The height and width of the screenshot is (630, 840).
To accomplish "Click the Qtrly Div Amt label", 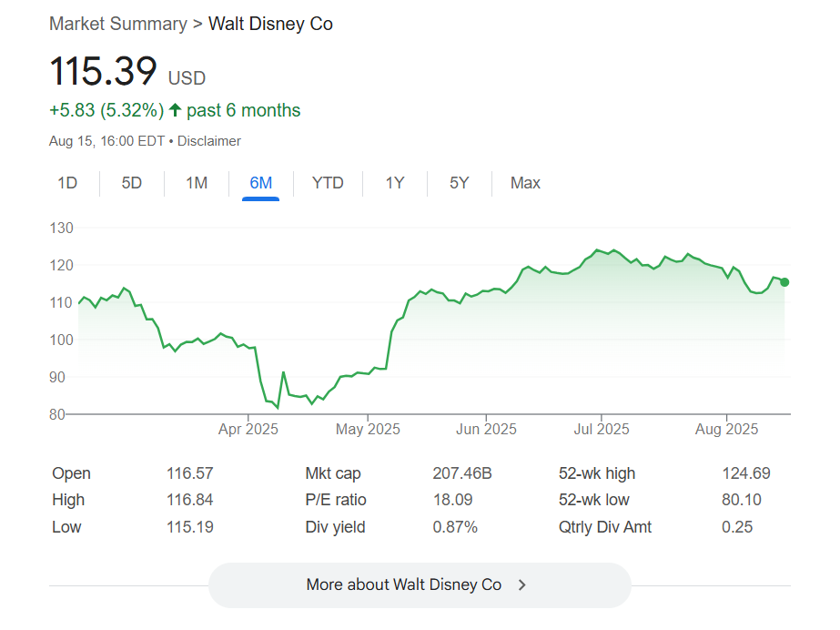I will point(605,527).
